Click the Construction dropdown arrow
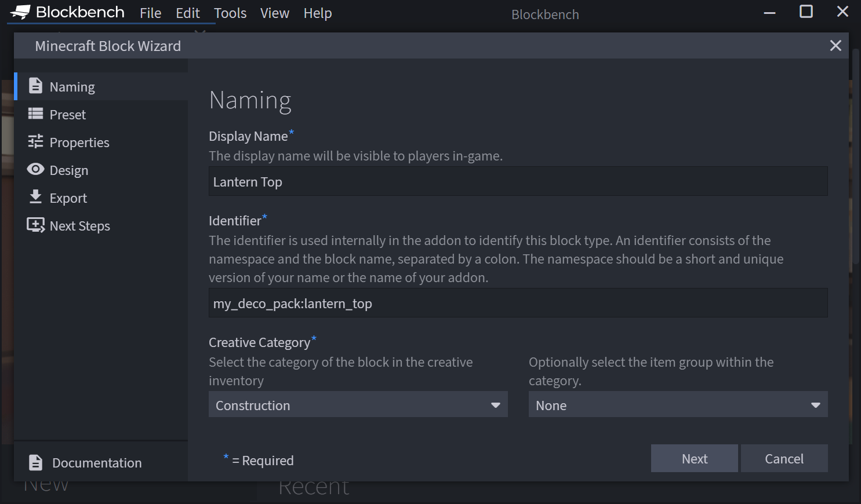This screenshot has height=504, width=861. click(495, 405)
